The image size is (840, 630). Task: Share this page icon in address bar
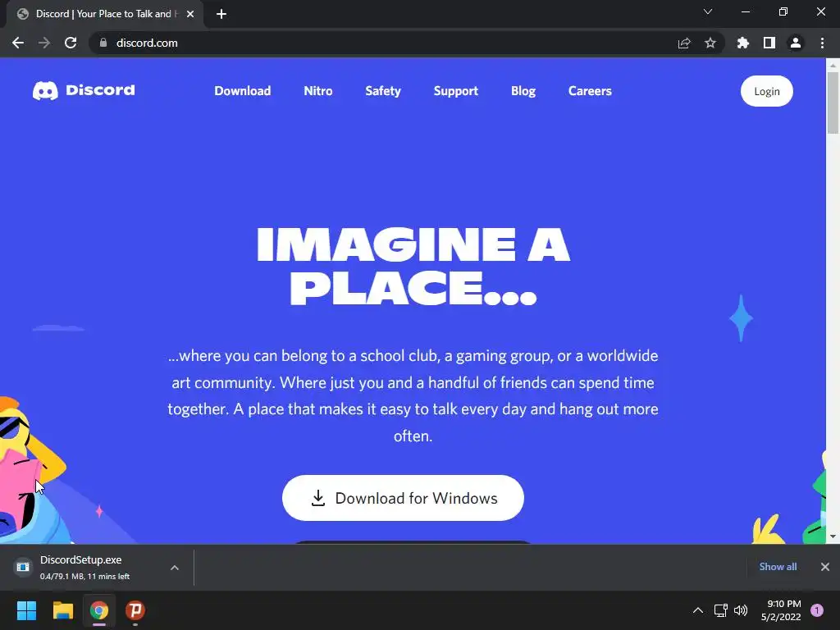pos(684,43)
